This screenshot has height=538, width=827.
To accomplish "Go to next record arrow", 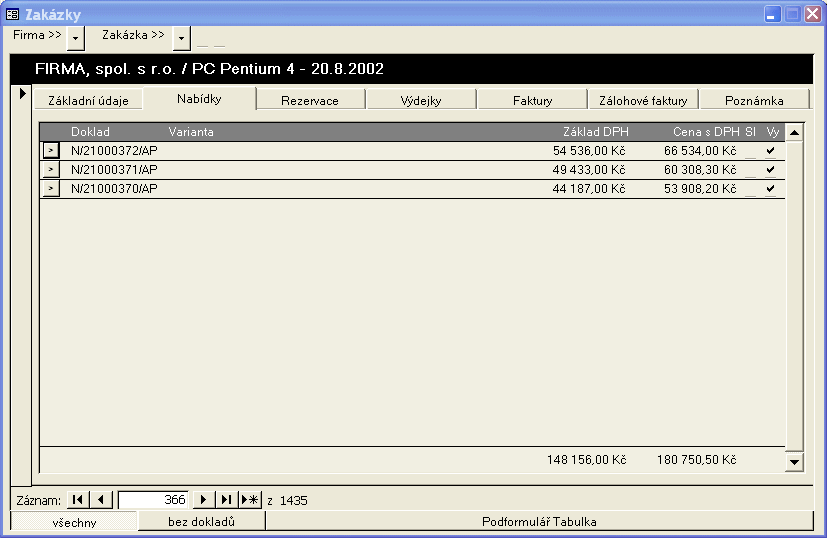I will click(x=204, y=499).
